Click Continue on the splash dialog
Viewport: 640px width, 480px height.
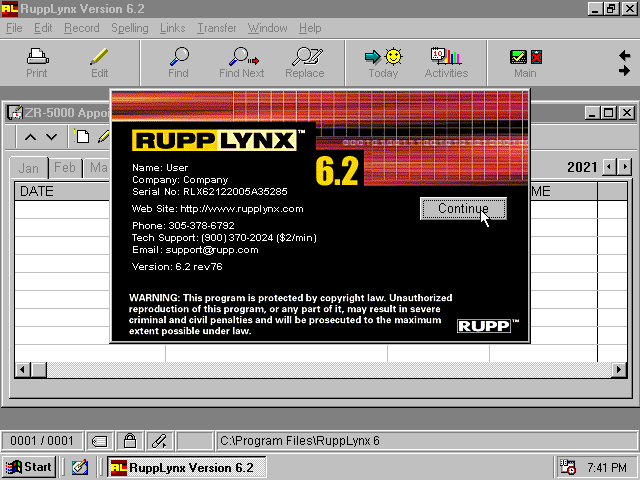(463, 209)
